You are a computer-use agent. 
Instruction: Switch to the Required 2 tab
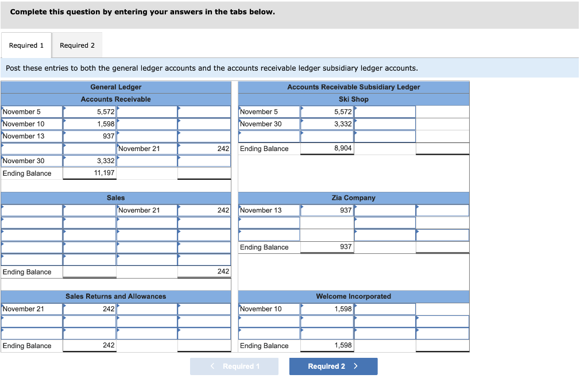pos(76,45)
